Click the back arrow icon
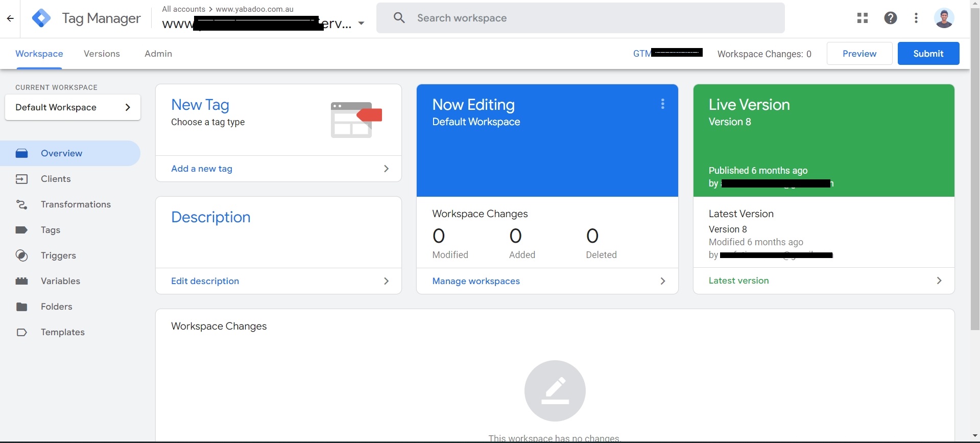980x443 pixels. pos(10,19)
